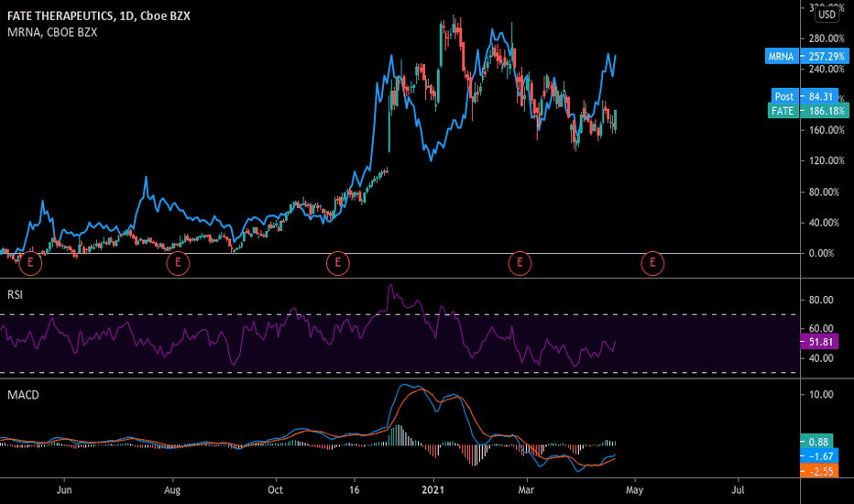This screenshot has height=504, width=854.
Task: Select the Post 84.31 price label
Action: [x=805, y=96]
